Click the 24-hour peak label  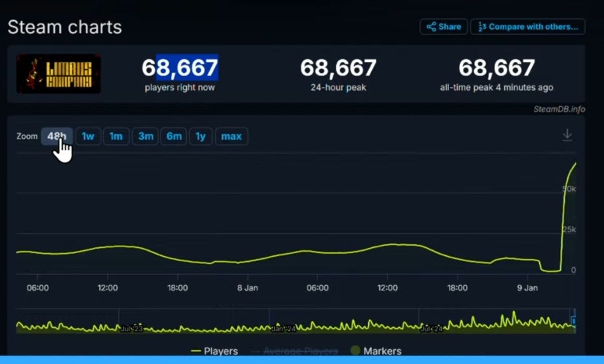coord(338,87)
